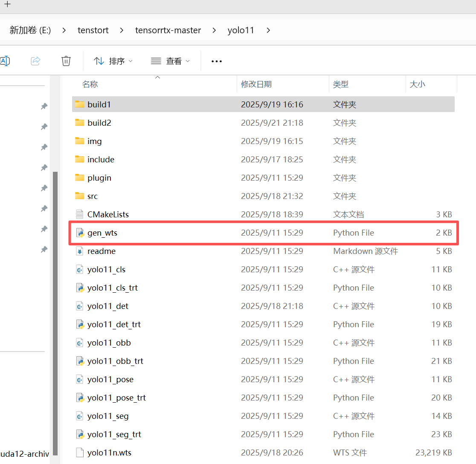Expand chevron after 新加卷 (E:) breadcrumb
Image resolution: width=476 pixels, height=464 pixels.
click(x=64, y=30)
